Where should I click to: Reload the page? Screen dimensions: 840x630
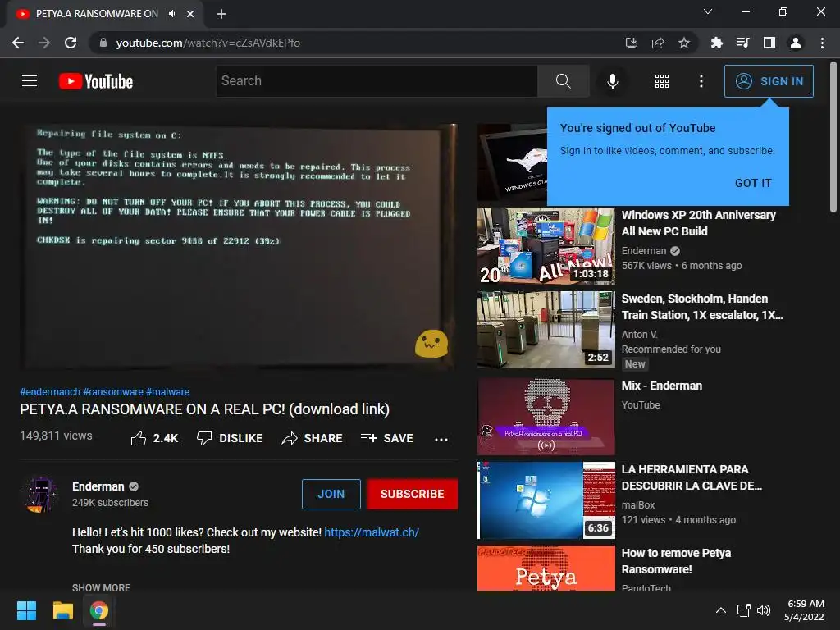[71, 43]
